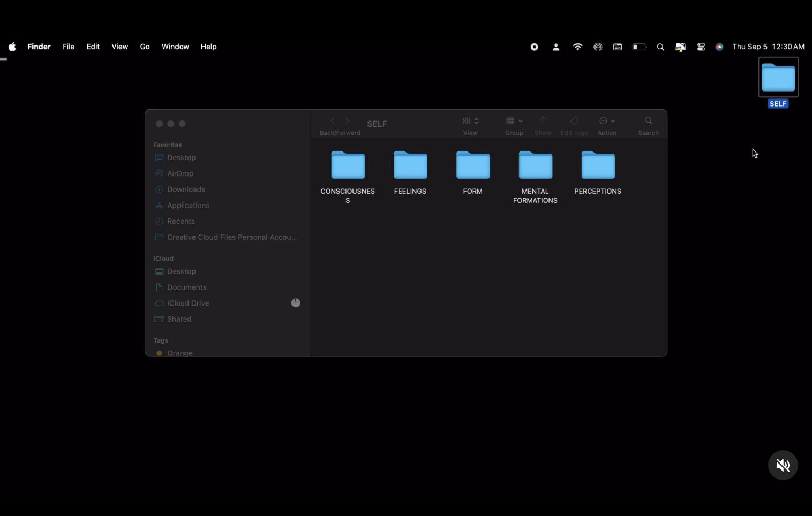Click the SELF window title
812x516 pixels.
377,124
